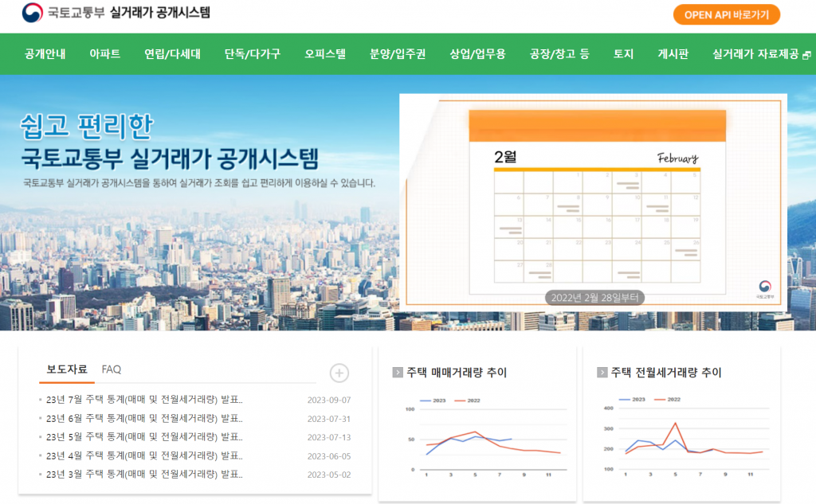Click the small 국토교통부 logo on the calendar banner

click(764, 289)
